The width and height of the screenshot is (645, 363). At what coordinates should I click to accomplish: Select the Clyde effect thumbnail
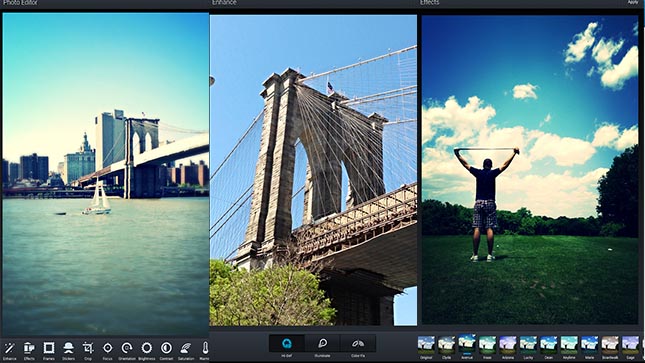(x=446, y=345)
